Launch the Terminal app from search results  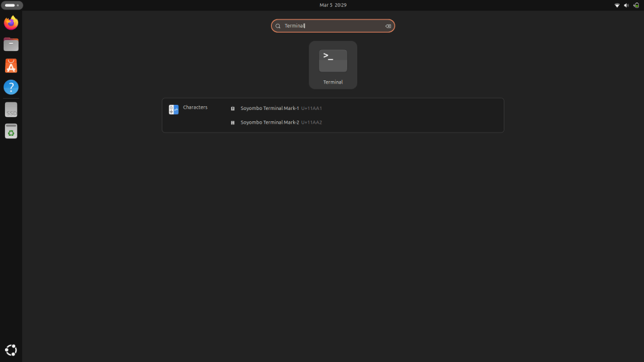333,65
